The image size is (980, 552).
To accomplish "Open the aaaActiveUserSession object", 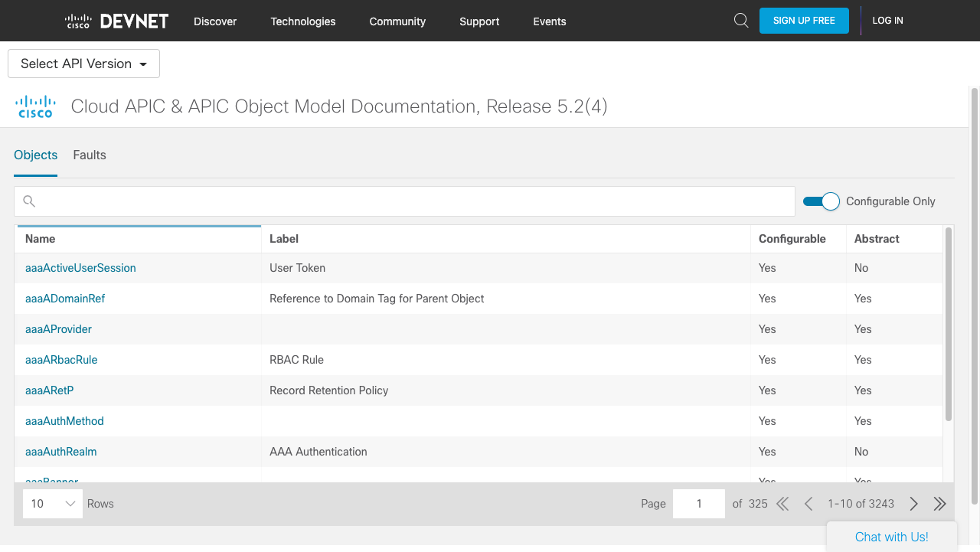I will 80,268.
